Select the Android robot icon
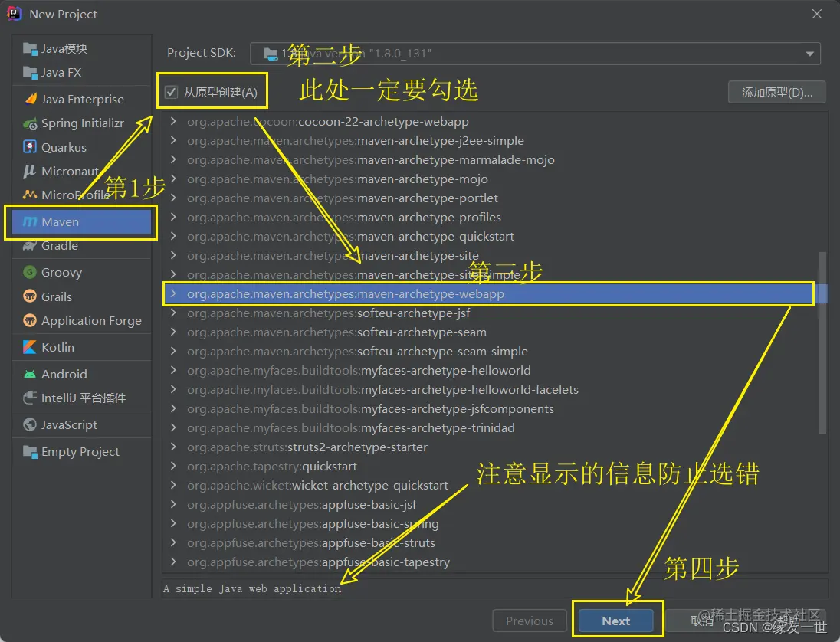 coord(29,373)
